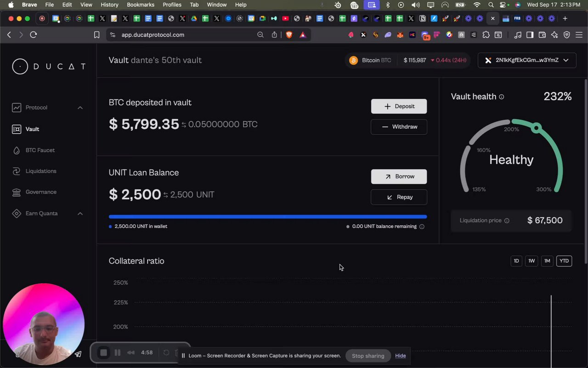Select the 1D chart range
This screenshot has height=368, width=588.
tap(516, 261)
